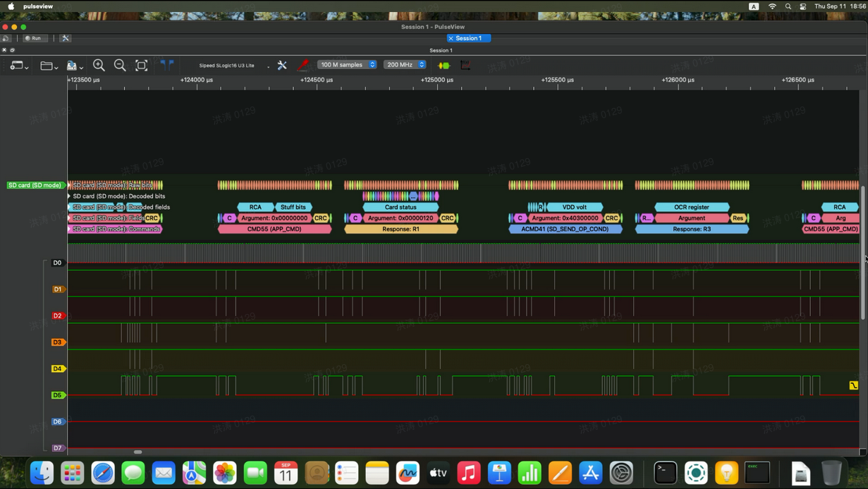The image size is (868, 489).
Task: Open channel configuration red probe icon
Action: tap(302, 65)
